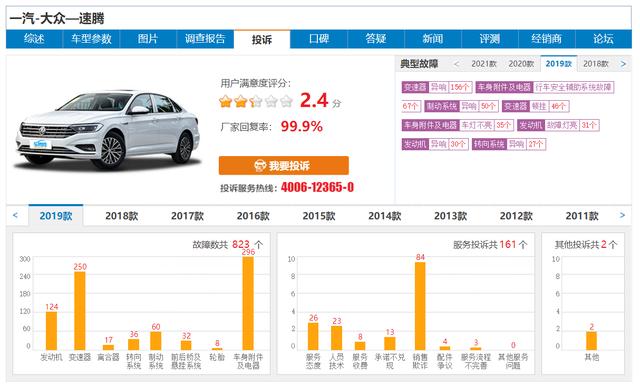640x386 pixels.
Task: Click next arrow in 典型故障 year list
Action: (623, 64)
